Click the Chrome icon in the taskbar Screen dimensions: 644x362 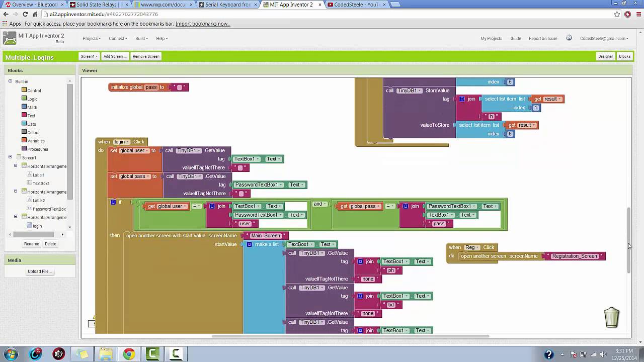click(129, 354)
